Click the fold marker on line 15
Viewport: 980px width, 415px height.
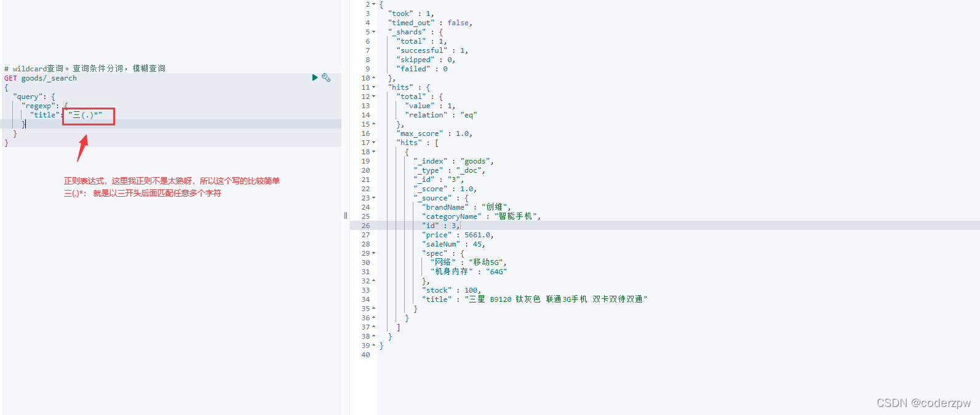[373, 124]
